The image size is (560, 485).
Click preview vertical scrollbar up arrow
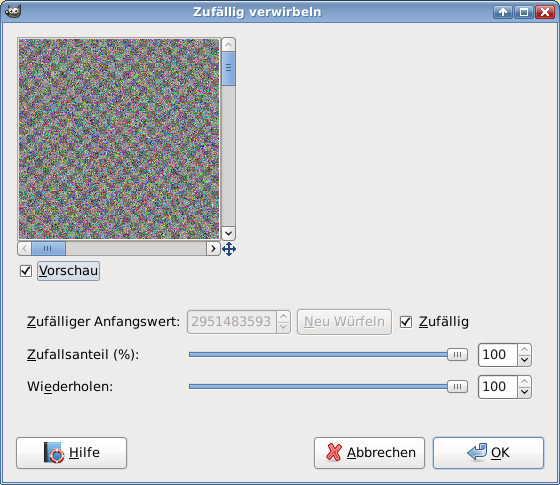click(229, 45)
